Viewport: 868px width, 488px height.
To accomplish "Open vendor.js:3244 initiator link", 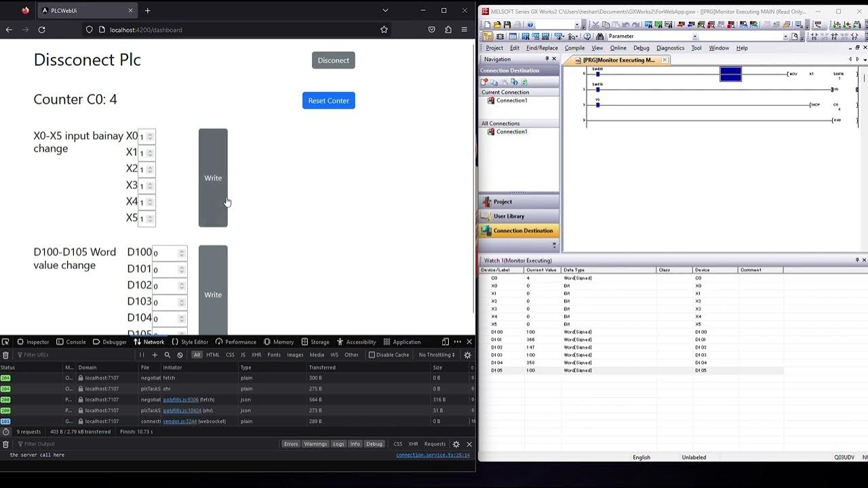I will pos(180,421).
